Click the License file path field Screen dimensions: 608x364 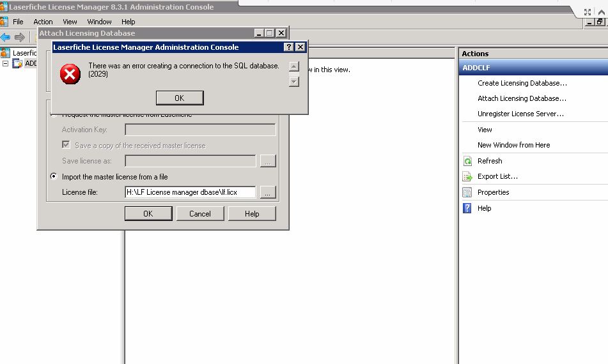point(191,192)
